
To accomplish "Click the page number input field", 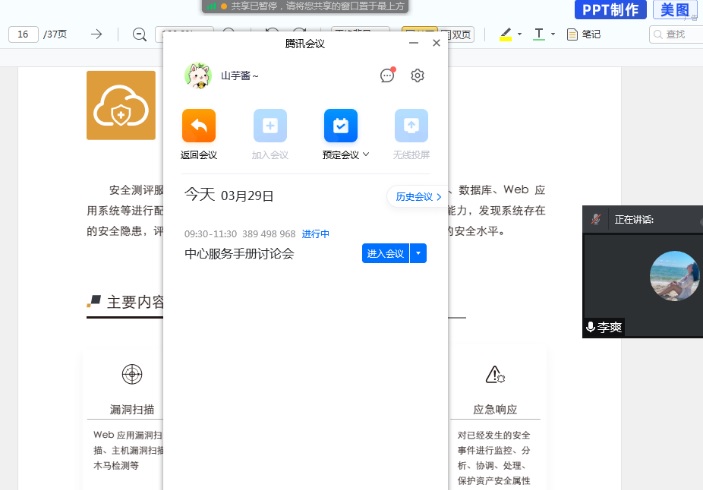I will (22, 35).
